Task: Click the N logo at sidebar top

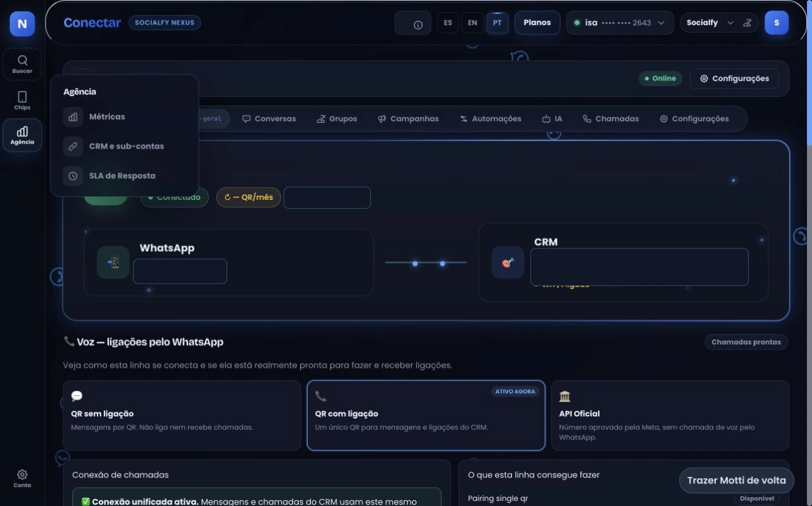Action: (22, 24)
